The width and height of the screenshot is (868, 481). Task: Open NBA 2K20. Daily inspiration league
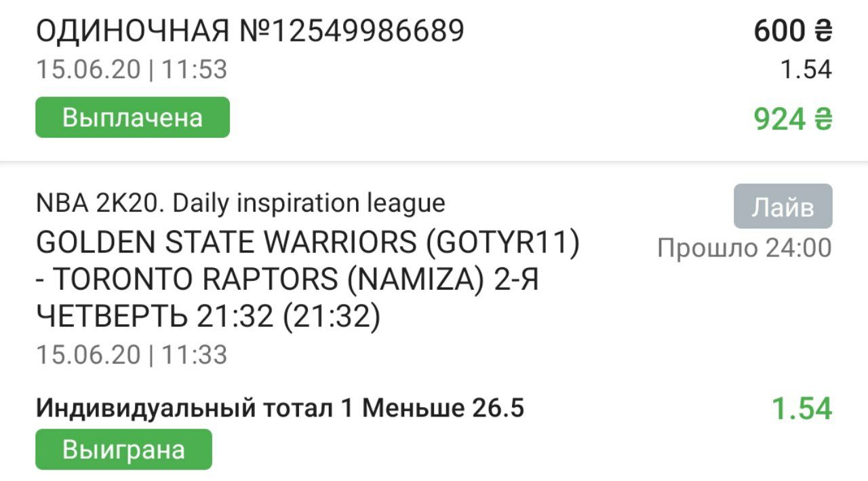pyautogui.click(x=241, y=203)
